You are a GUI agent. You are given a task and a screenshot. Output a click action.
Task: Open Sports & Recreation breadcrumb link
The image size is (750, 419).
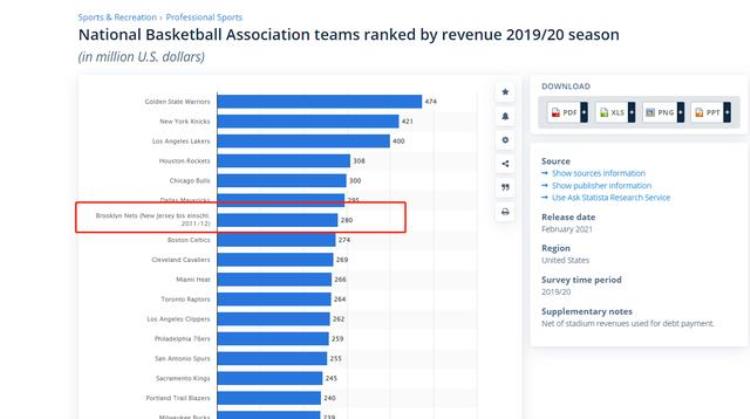tap(117, 17)
